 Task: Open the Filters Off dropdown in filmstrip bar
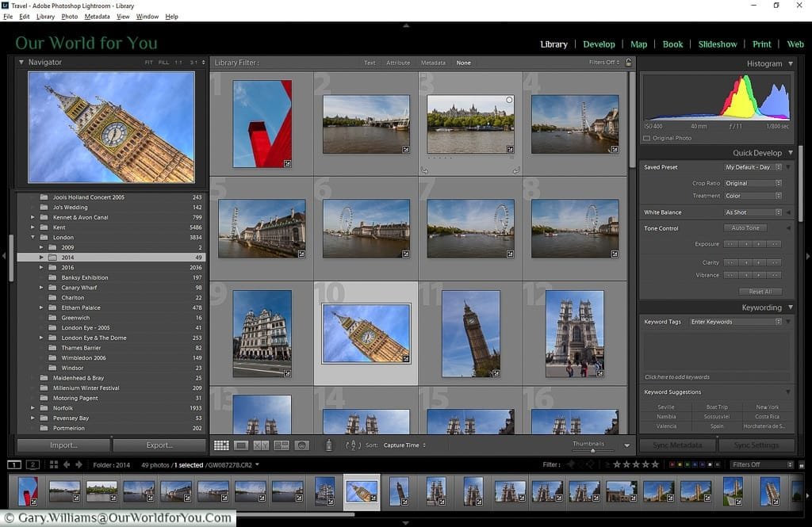[x=762, y=465]
